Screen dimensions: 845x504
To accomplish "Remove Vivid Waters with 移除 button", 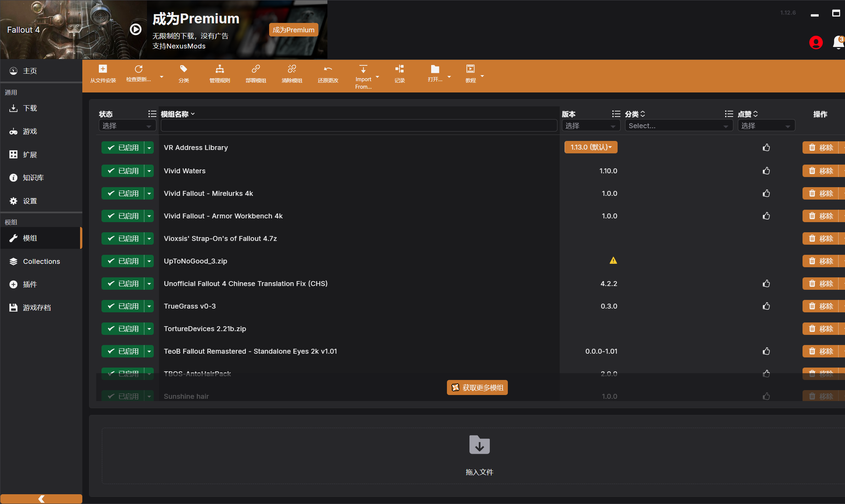I will pos(821,171).
